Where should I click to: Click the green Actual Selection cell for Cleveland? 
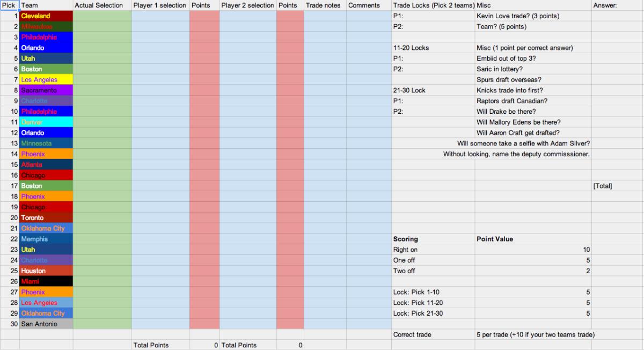[102, 16]
